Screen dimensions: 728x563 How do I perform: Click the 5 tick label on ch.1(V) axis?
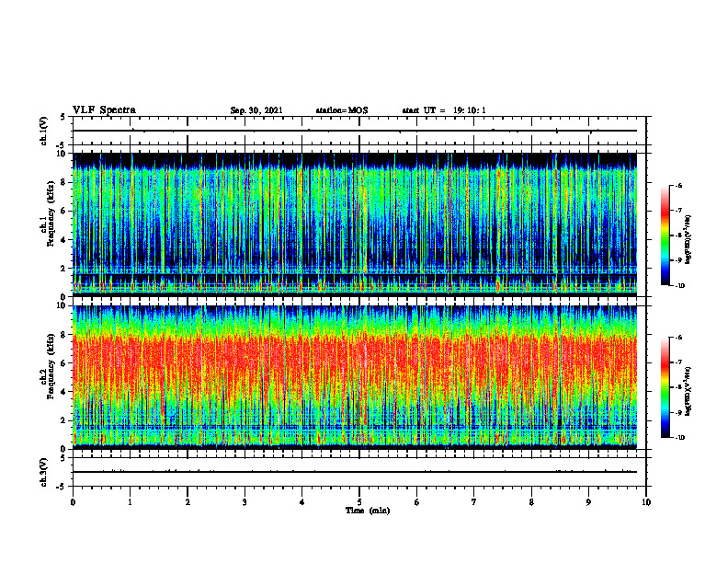64,117
